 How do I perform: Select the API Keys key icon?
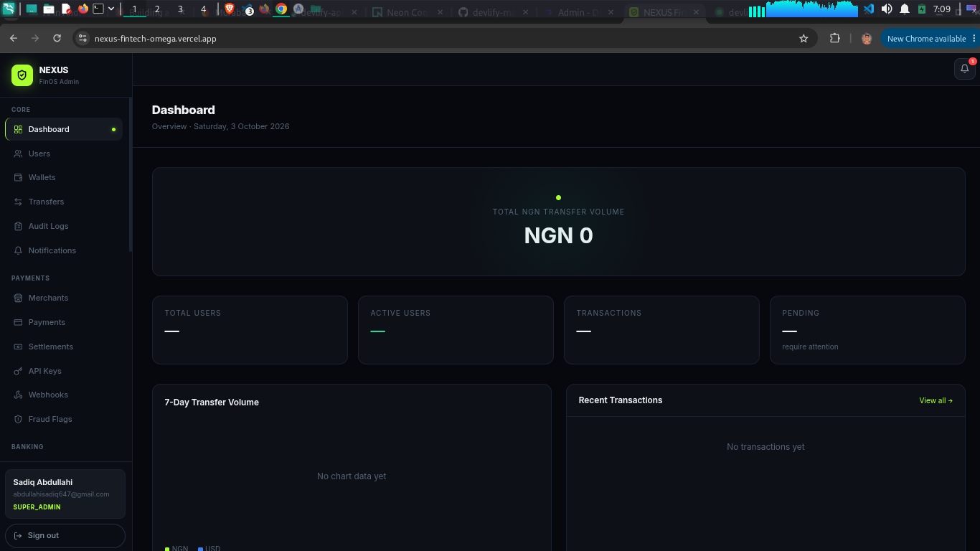[x=19, y=371]
